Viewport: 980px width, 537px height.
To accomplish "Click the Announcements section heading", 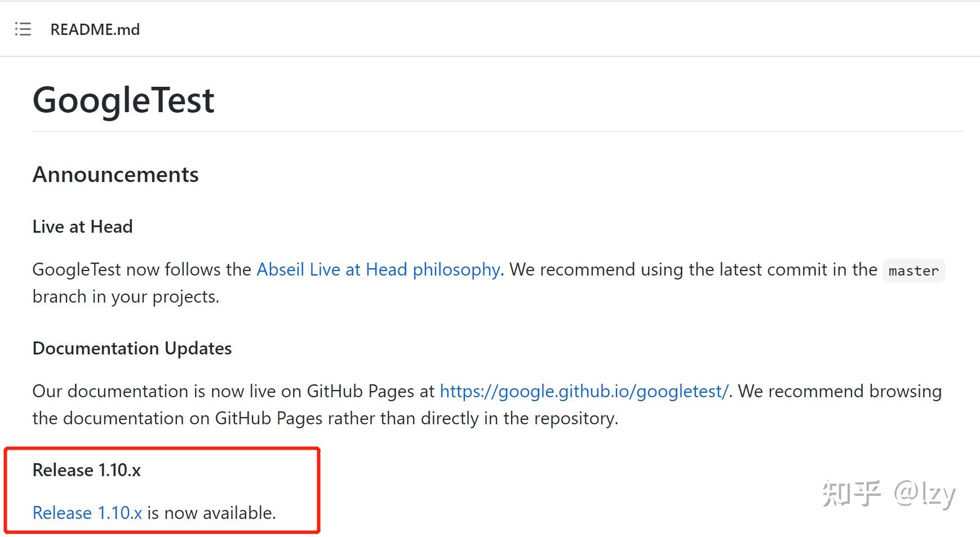I will 116,175.
